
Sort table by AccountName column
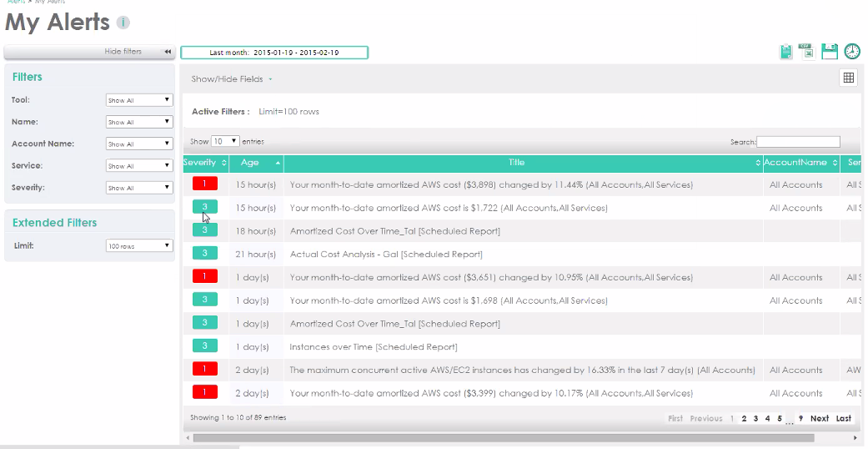tap(801, 163)
